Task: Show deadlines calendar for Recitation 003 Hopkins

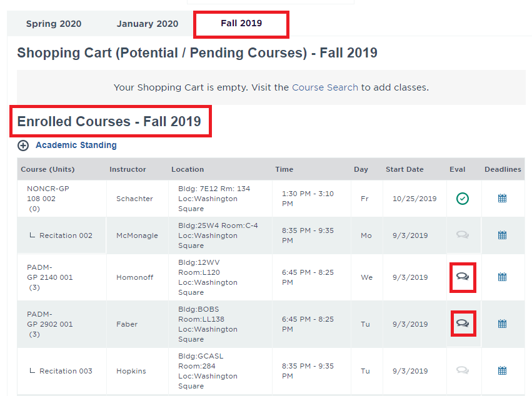Action: [502, 370]
